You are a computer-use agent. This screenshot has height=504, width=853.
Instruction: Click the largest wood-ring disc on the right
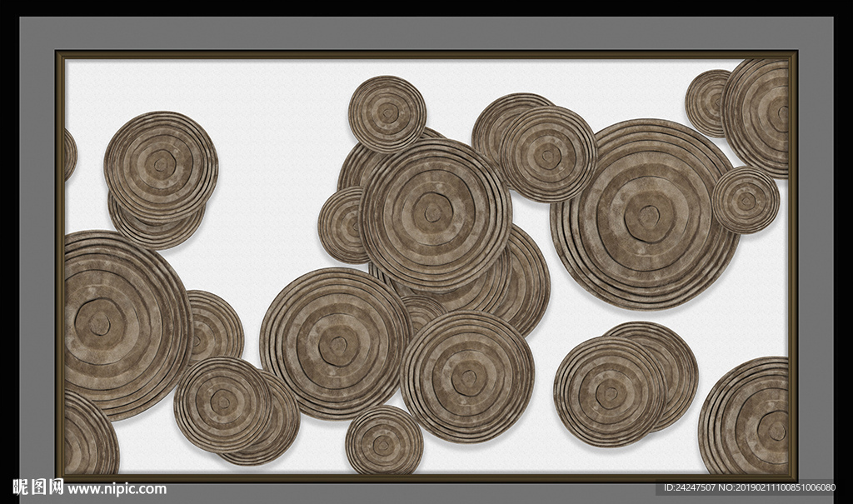tap(644, 213)
